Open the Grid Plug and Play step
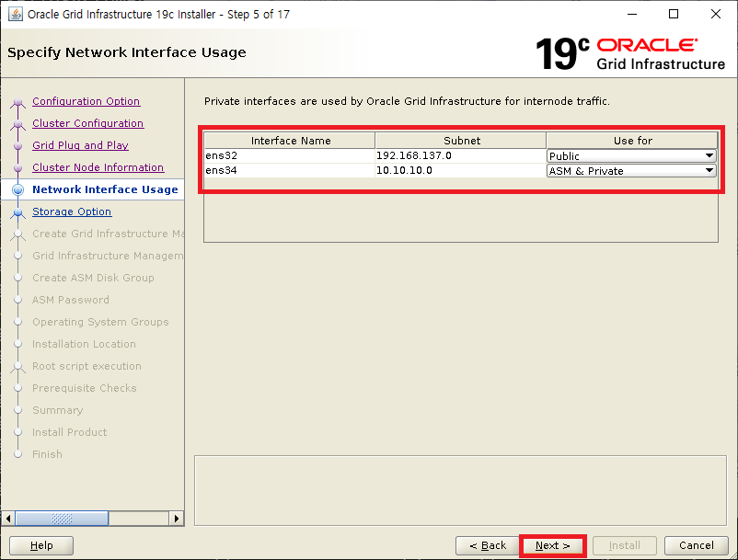The image size is (738, 560). coord(80,145)
